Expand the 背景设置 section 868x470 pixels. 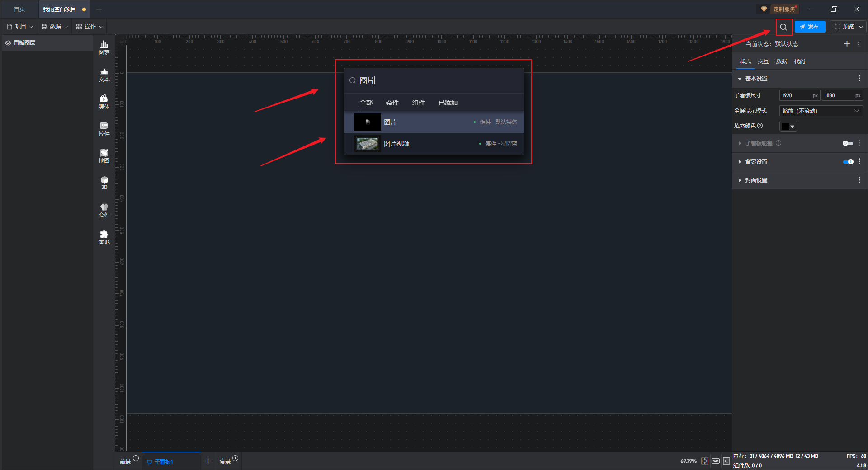[740, 162]
